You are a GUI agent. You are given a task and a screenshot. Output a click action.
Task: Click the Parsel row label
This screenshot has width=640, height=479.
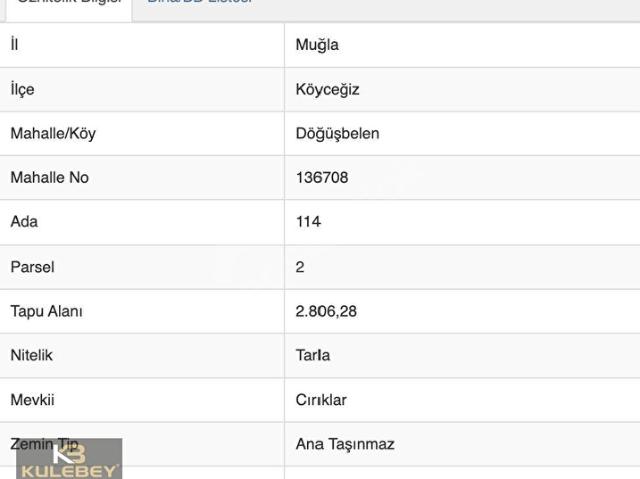click(x=32, y=267)
